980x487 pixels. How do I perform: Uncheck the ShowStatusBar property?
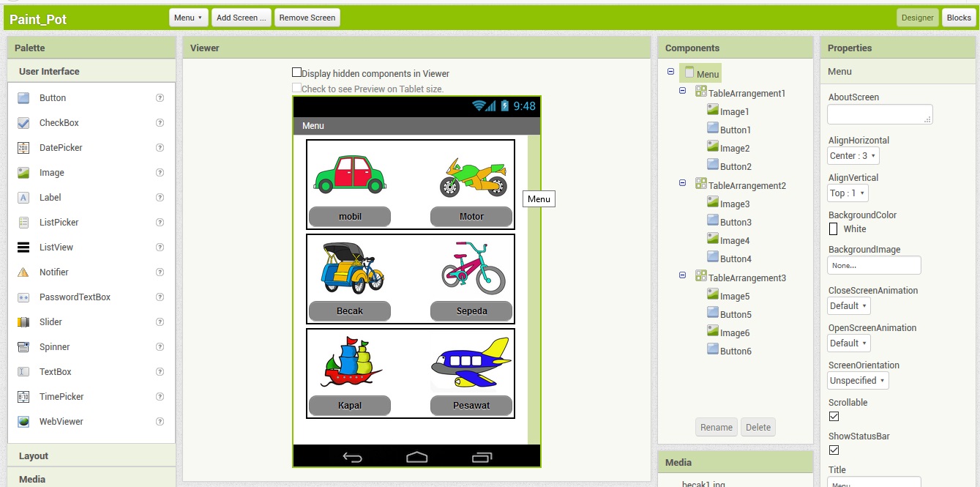coord(834,450)
